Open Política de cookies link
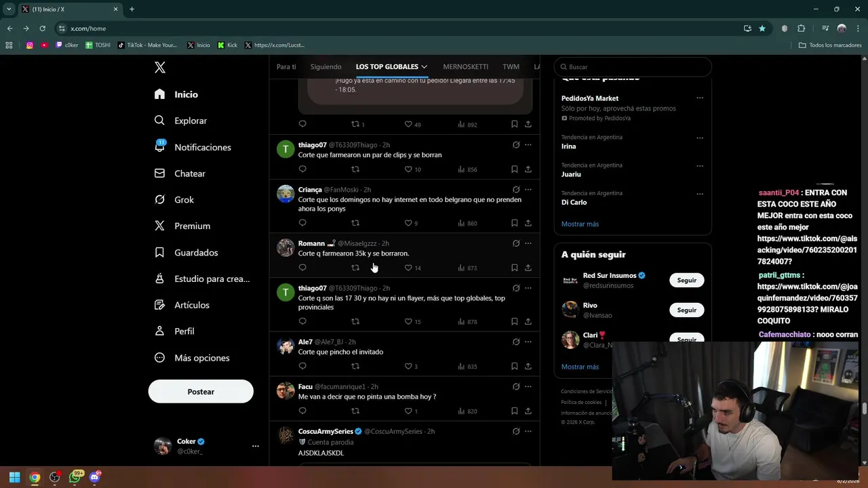 click(581, 403)
